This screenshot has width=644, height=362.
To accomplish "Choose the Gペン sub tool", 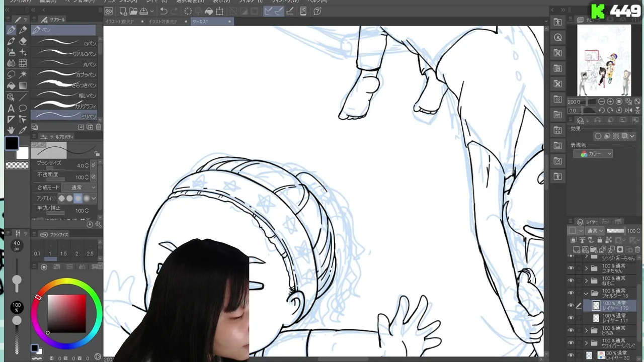I will coord(64,43).
